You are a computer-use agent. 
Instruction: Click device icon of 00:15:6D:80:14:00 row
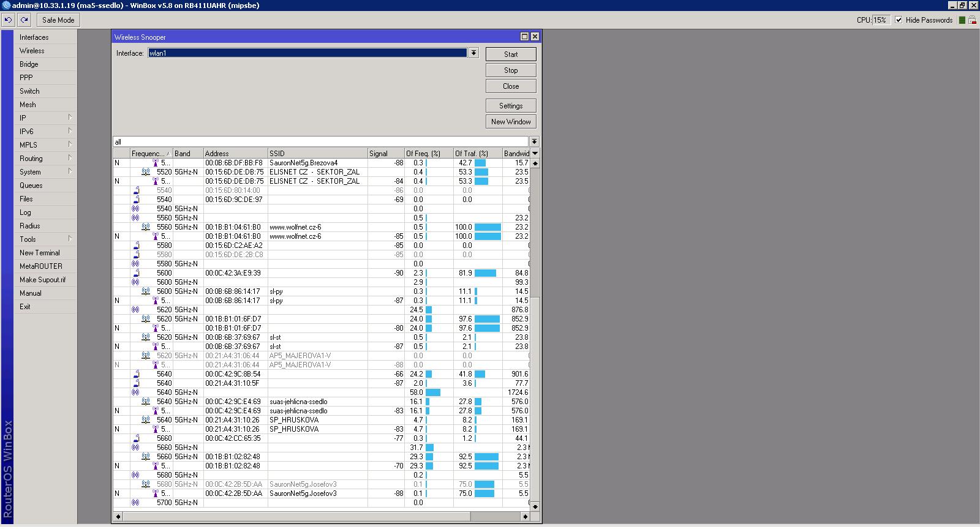click(136, 190)
